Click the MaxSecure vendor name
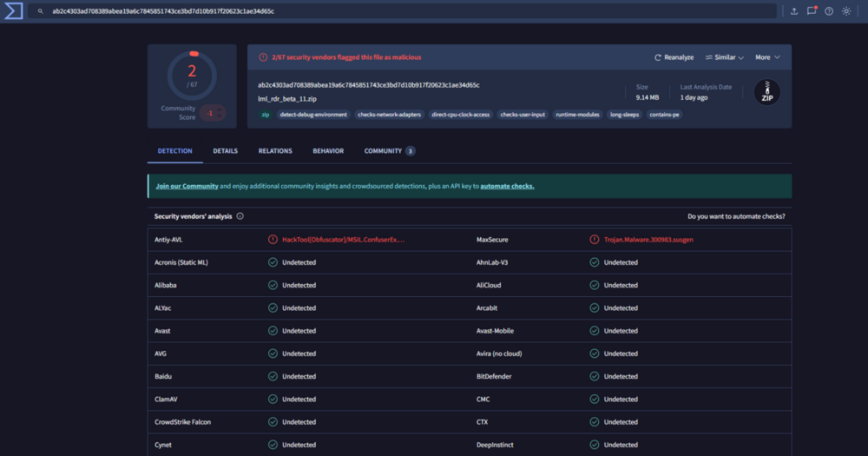The image size is (868, 456). pos(492,240)
